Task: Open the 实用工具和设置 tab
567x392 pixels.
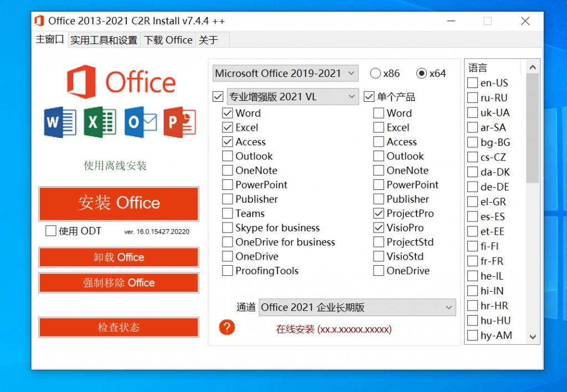Action: [104, 40]
